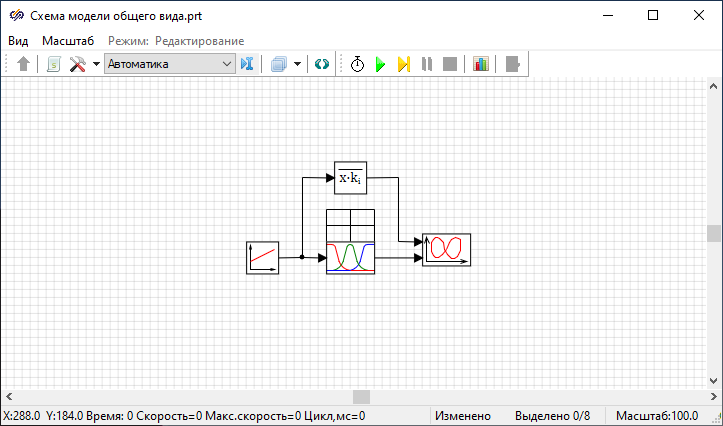
Task: Expand the arrow next to tools icon
Action: pyautogui.click(x=96, y=64)
